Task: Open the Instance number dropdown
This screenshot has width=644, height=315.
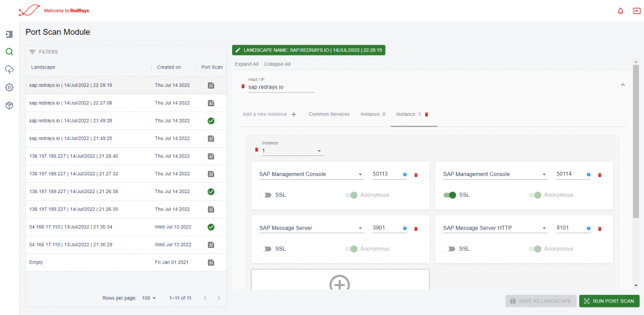Action: (292, 151)
